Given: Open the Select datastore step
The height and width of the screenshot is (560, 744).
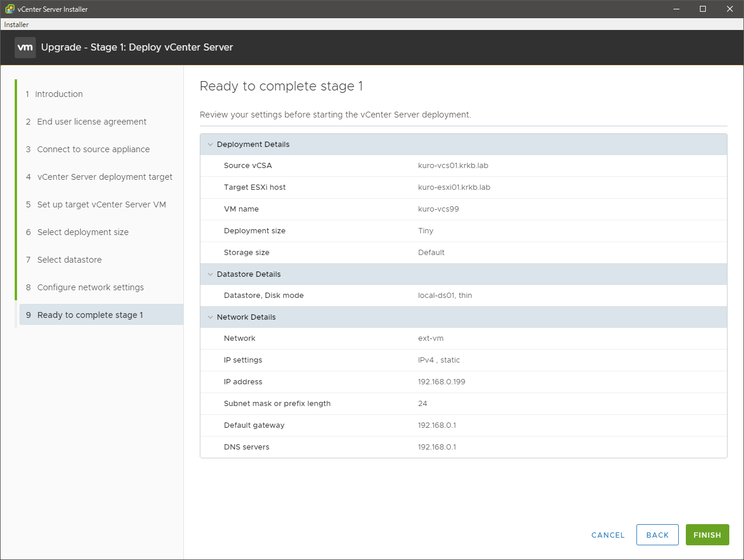Looking at the screenshot, I should coord(69,260).
